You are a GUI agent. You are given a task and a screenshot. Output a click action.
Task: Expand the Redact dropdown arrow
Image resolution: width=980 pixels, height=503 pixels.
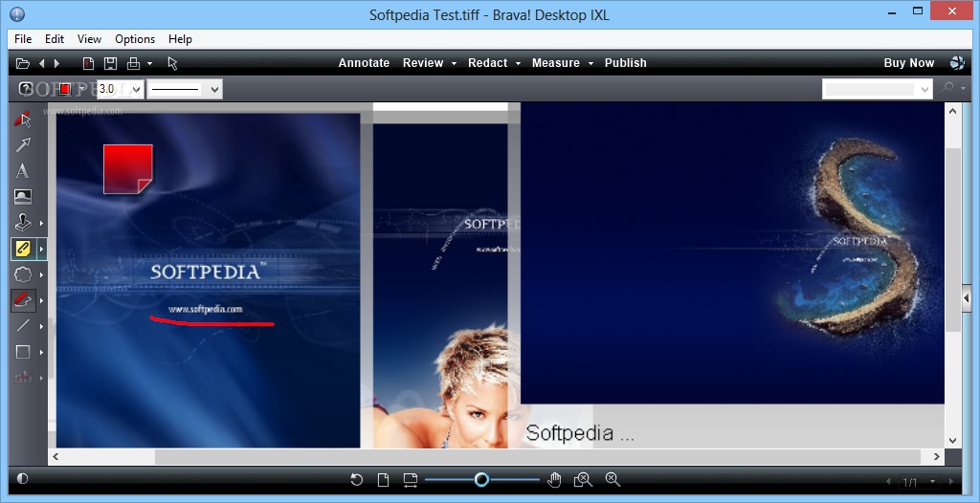(x=518, y=63)
